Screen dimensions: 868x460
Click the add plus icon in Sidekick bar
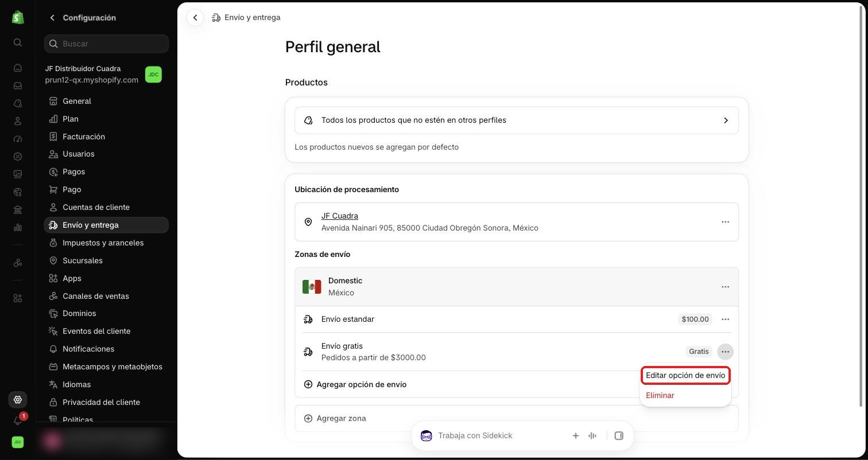(575, 436)
